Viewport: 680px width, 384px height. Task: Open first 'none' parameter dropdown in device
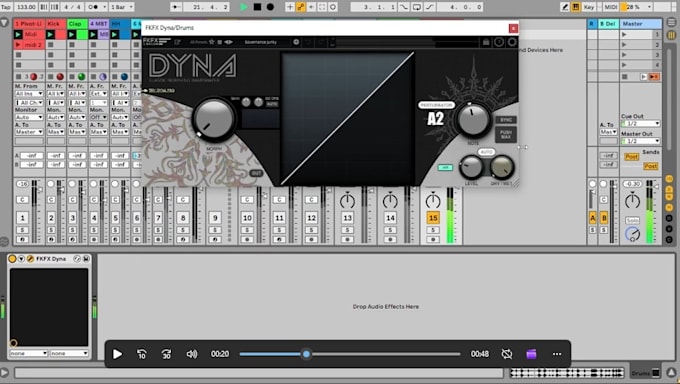pyautogui.click(x=29, y=354)
